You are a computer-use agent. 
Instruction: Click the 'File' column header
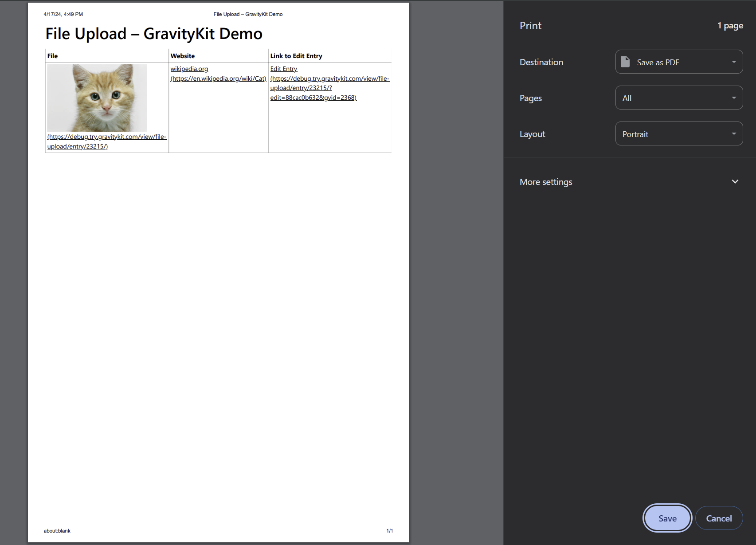click(x=53, y=56)
